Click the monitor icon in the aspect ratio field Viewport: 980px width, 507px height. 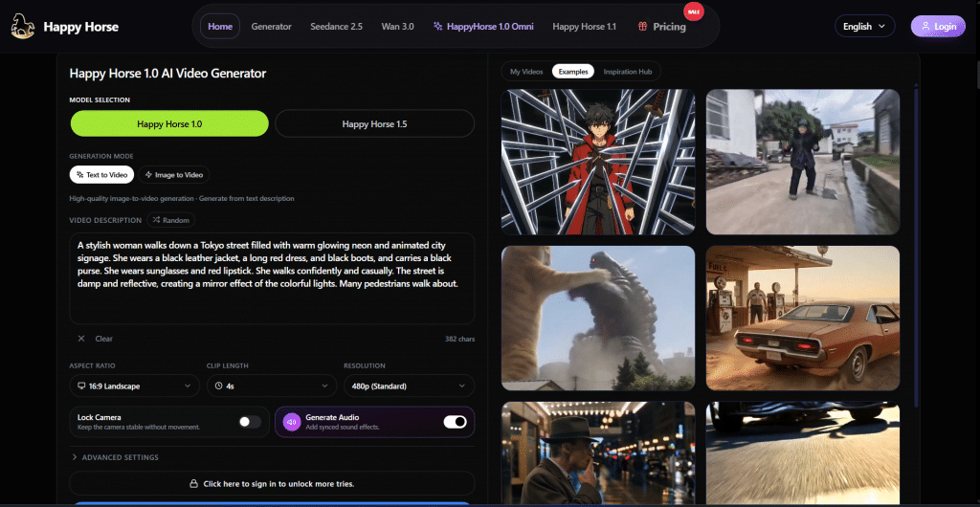tap(80, 386)
